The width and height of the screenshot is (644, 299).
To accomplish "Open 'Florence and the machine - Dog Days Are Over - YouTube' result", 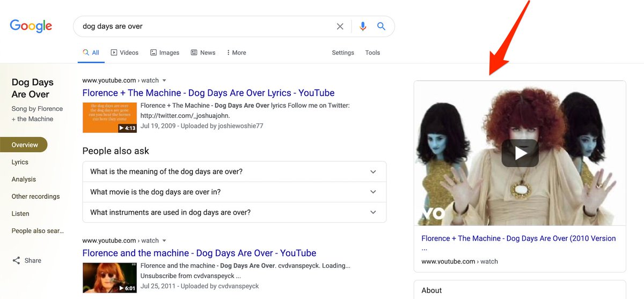I will (199, 253).
